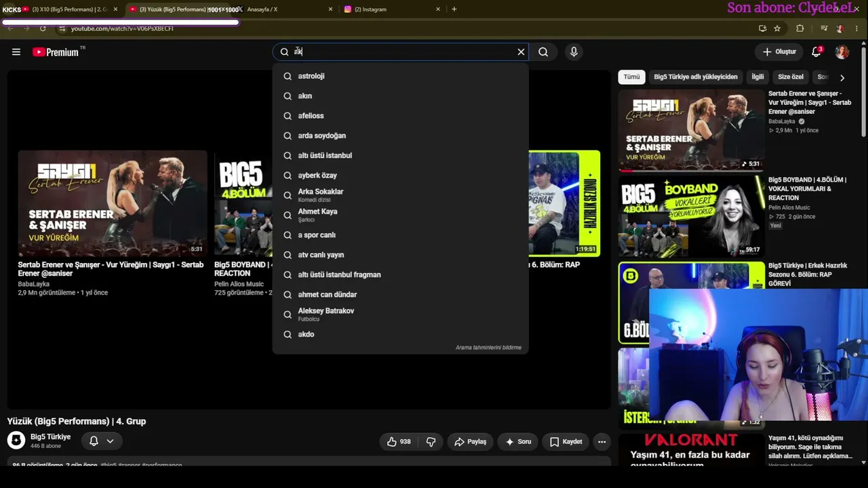The height and width of the screenshot is (488, 868).
Task: Choose the a spor canlı suggestion
Action: tap(400, 235)
